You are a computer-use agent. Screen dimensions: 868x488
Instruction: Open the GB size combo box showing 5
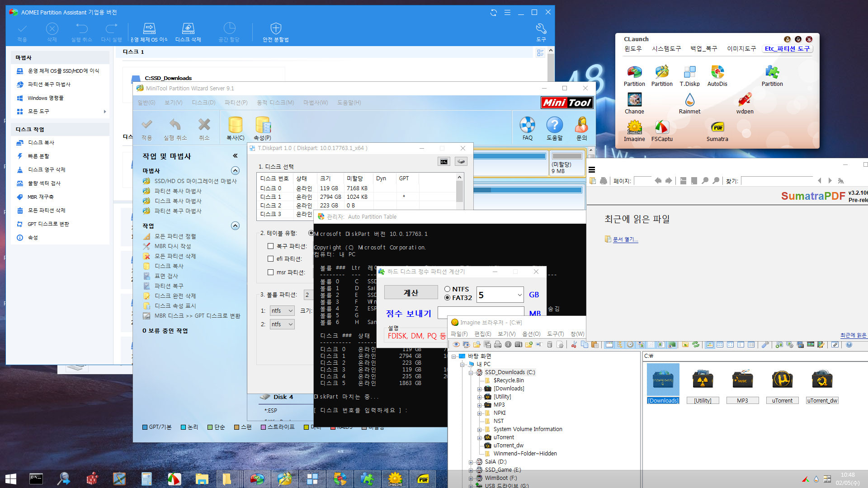coord(500,295)
